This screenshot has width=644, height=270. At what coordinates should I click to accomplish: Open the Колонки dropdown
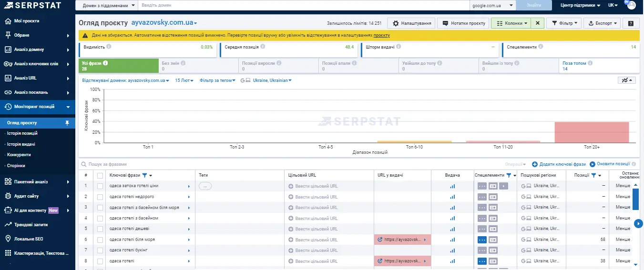tap(511, 23)
